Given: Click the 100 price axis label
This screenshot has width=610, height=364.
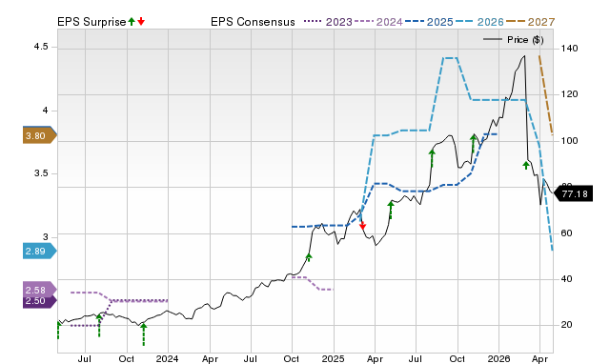Looking at the screenshot, I should coord(570,141).
